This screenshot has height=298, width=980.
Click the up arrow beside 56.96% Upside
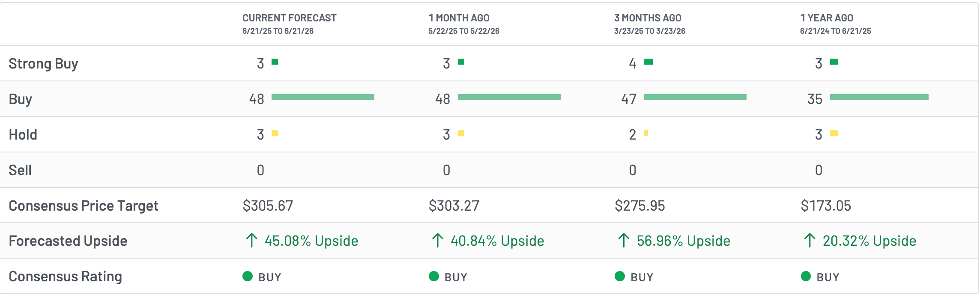pos(624,240)
